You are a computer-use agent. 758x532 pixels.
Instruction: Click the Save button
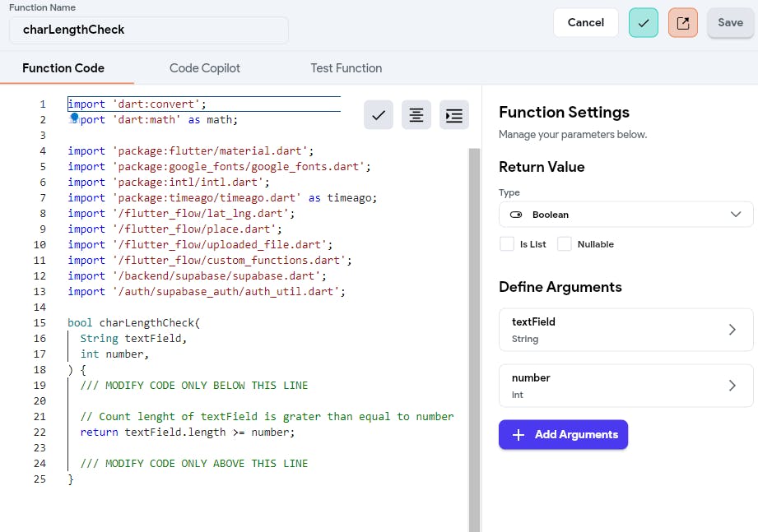(x=730, y=23)
